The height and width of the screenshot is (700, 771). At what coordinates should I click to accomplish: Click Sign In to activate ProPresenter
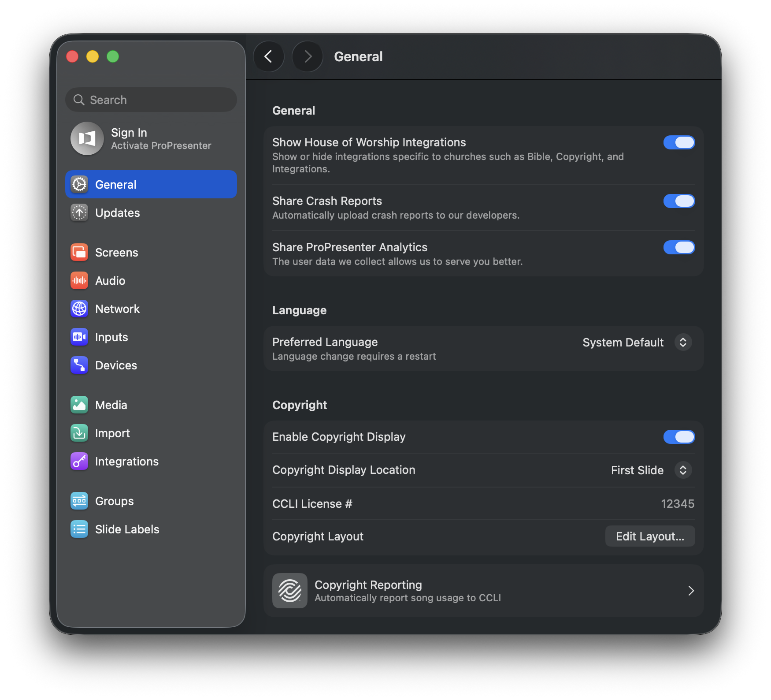(x=151, y=138)
